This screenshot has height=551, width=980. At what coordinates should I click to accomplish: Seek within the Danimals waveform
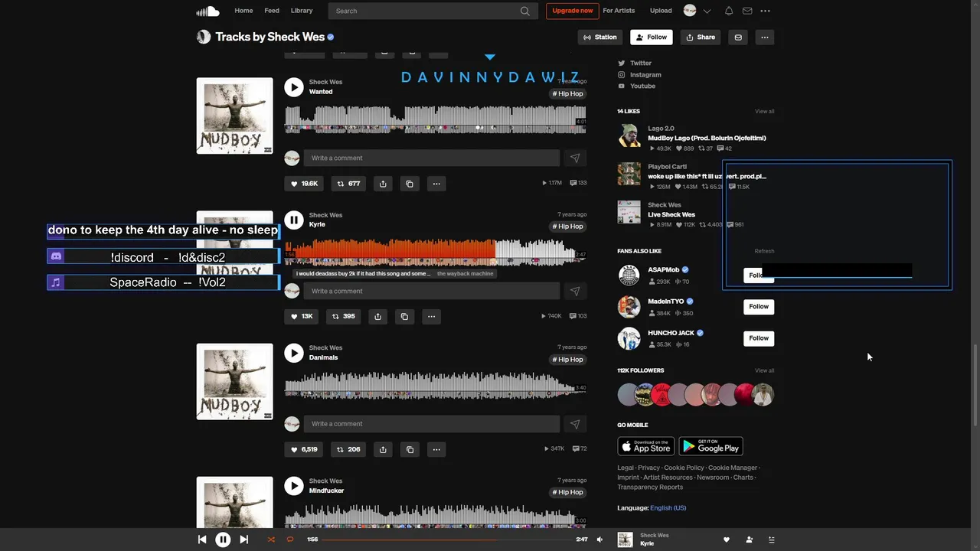[x=435, y=385]
